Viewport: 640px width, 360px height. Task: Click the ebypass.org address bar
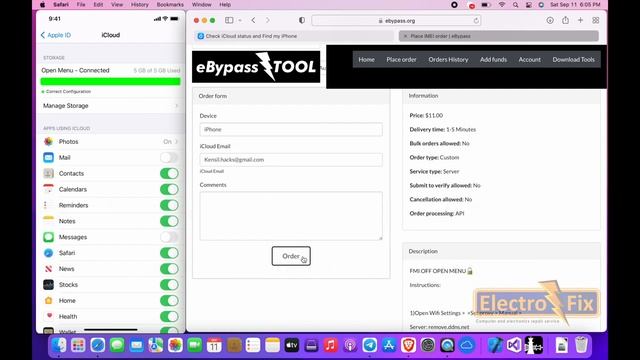point(396,20)
